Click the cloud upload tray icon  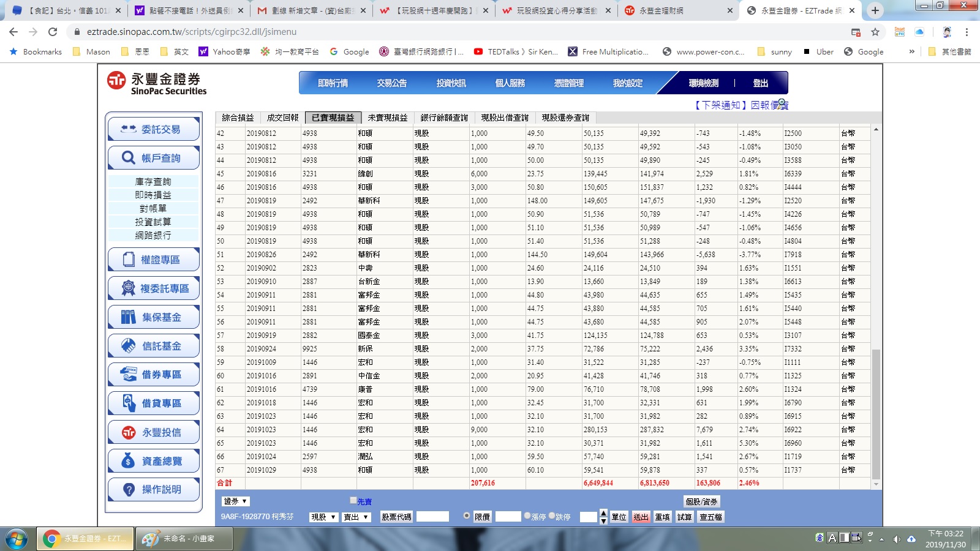pos(911,539)
